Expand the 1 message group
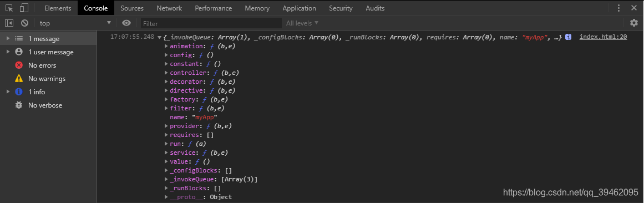Screen dimensions: 644x203 (8, 39)
